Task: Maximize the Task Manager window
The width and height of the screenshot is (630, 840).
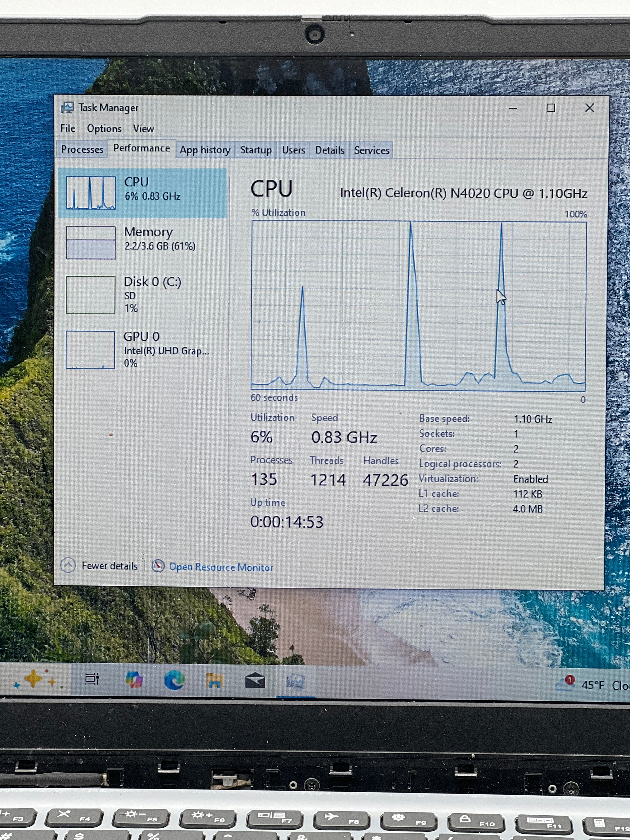Action: (551, 108)
